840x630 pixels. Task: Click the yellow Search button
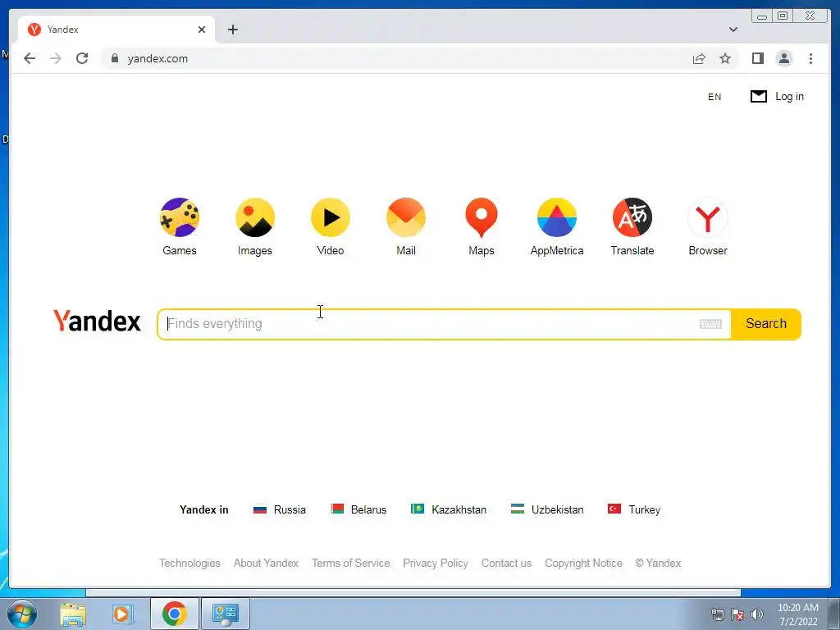pyautogui.click(x=766, y=324)
